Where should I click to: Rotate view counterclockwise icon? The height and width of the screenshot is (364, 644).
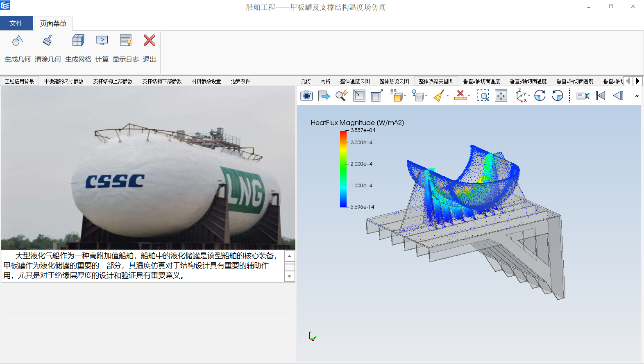(x=558, y=96)
